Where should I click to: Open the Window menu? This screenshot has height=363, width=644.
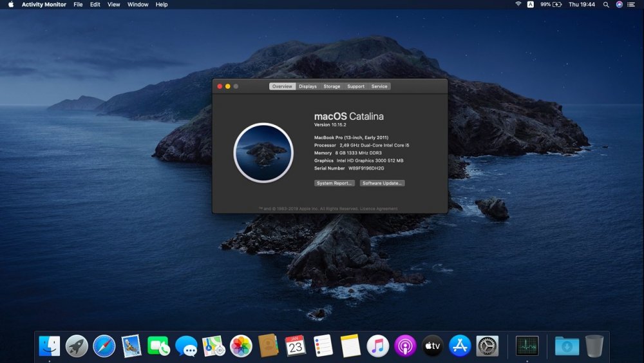[138, 5]
